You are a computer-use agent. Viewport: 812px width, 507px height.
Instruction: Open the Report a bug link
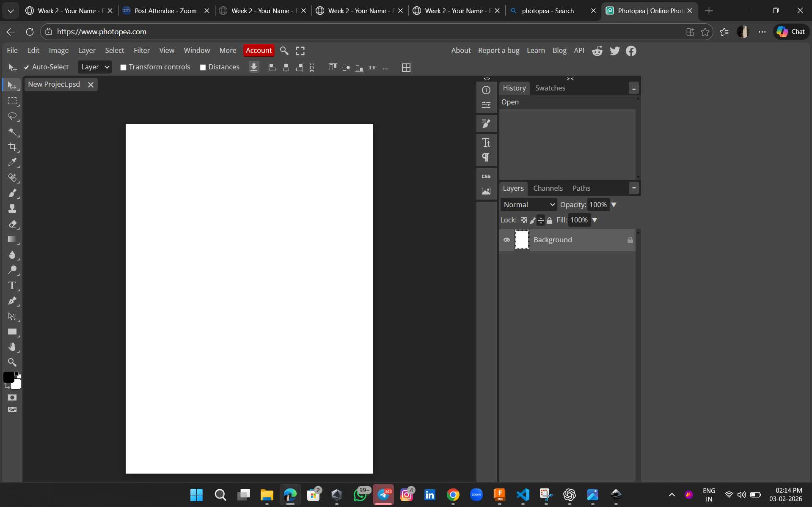pos(499,50)
